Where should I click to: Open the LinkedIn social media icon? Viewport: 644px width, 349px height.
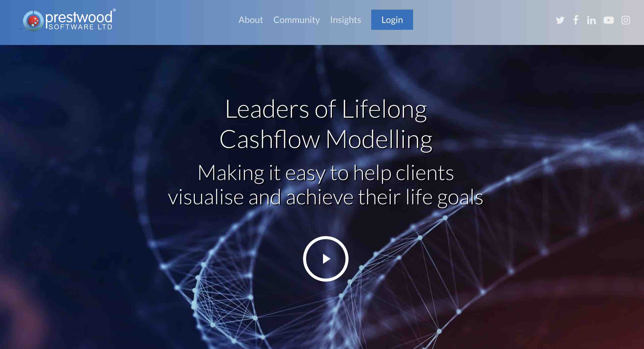591,20
